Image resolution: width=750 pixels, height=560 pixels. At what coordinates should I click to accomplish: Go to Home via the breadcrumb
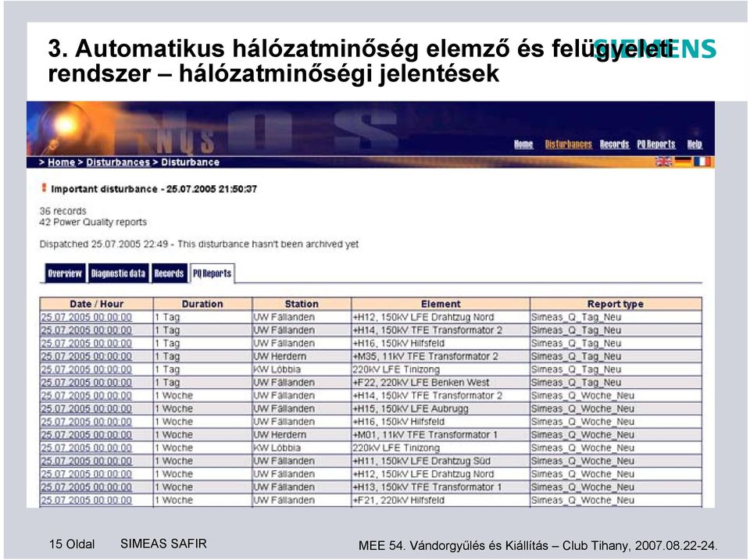pos(61,162)
